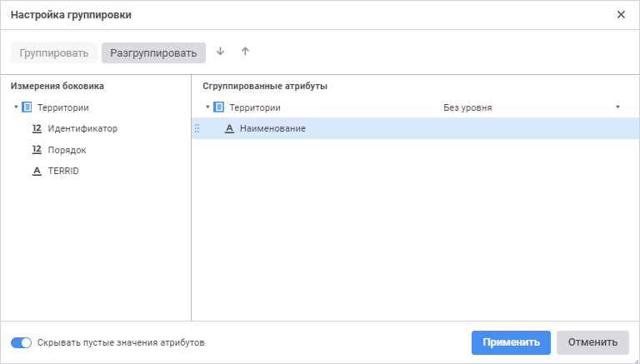Image resolution: width=640 pixels, height=364 pixels.
Task: Click the move down arrow icon
Action: 220,52
